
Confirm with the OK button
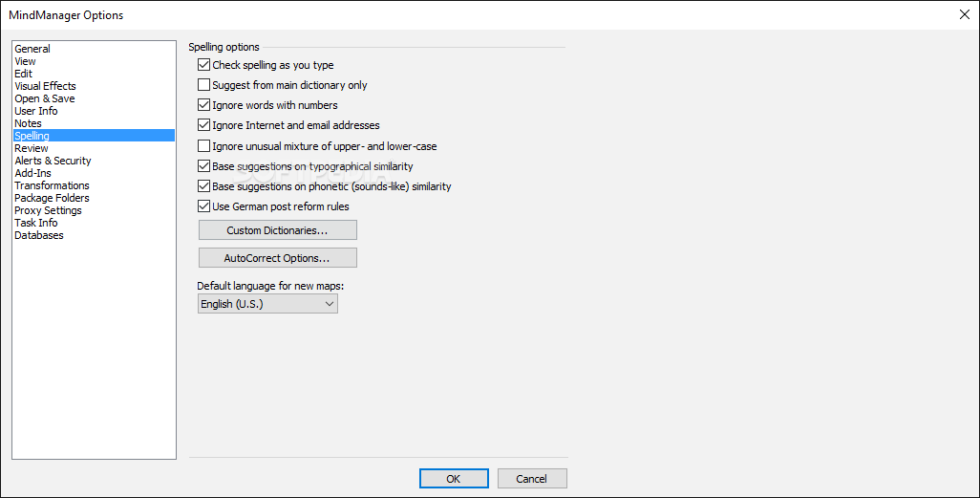coord(454,479)
